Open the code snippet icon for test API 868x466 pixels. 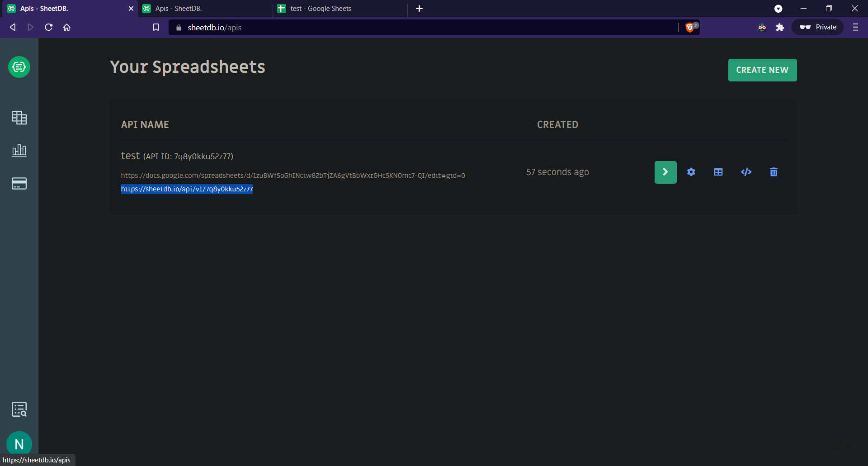click(x=746, y=172)
